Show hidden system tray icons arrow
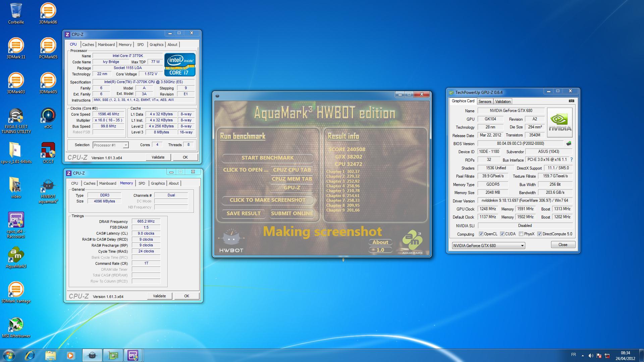 click(583, 356)
